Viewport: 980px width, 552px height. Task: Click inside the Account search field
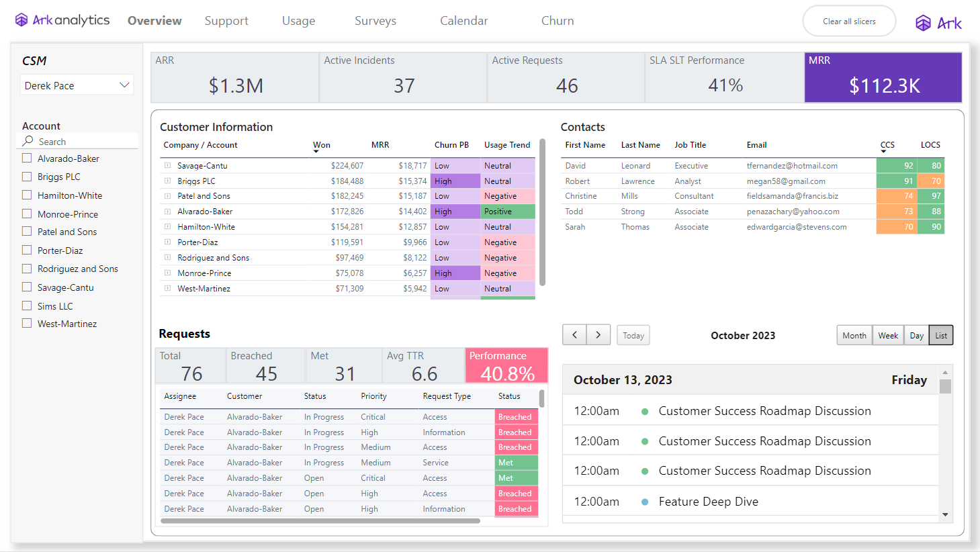tap(77, 141)
